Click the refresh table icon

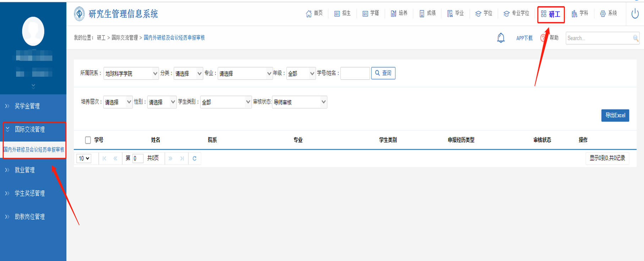coord(195,158)
